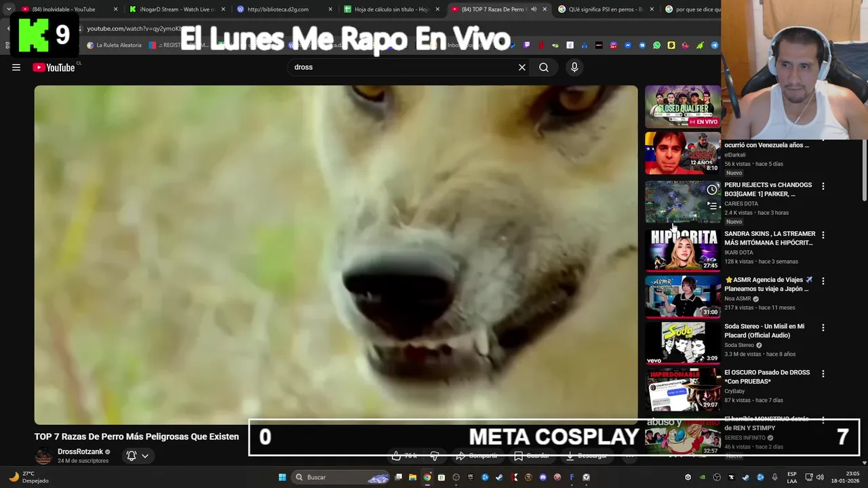Toggle subscription notifications bell

(132, 456)
